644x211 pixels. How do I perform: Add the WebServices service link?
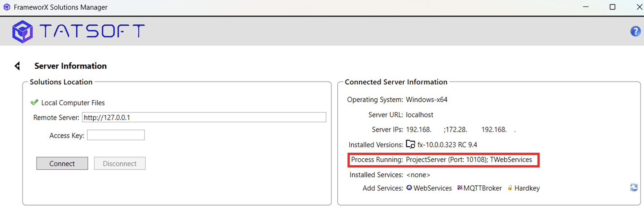pos(433,188)
